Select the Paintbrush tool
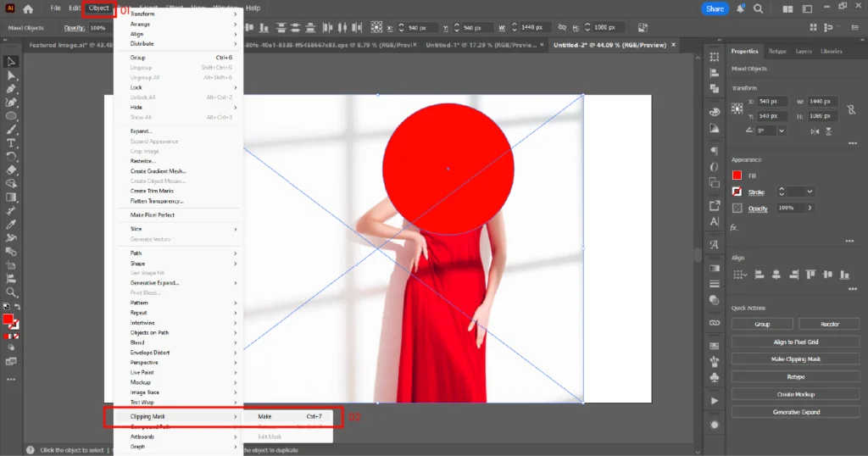Viewport: 868px width, 456px height. tap(11, 130)
